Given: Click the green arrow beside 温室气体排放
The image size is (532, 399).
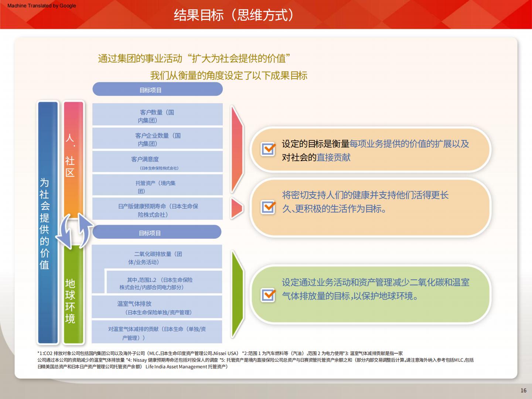Looking at the screenshot, I should (237, 294).
